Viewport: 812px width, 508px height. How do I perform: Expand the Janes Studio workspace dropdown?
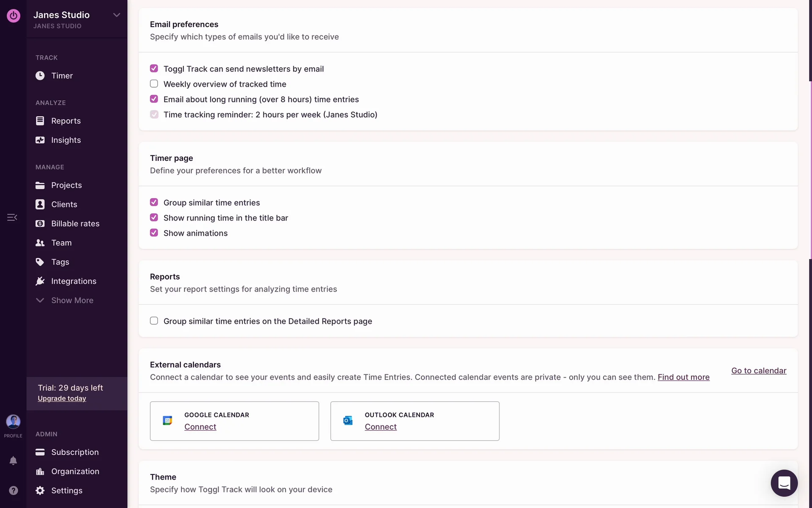coord(116,15)
